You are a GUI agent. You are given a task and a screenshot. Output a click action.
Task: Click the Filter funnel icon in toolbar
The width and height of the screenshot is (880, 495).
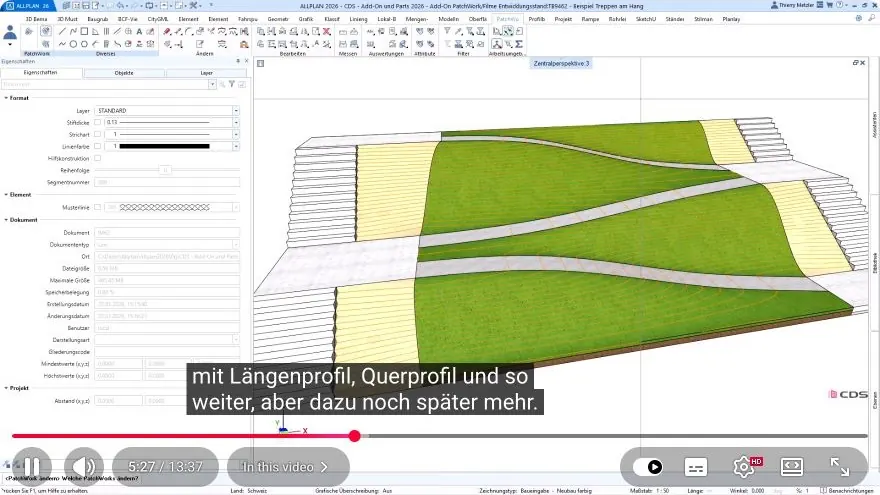[447, 31]
